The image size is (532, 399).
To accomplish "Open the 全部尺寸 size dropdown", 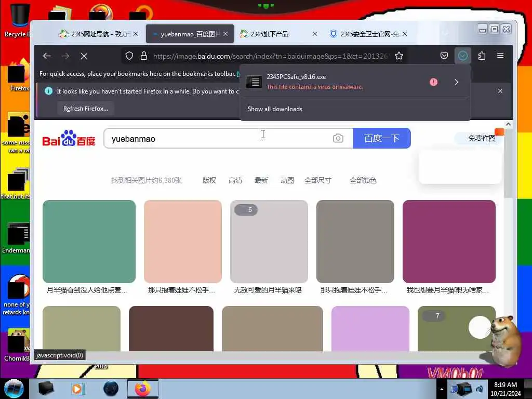I will tap(318, 180).
